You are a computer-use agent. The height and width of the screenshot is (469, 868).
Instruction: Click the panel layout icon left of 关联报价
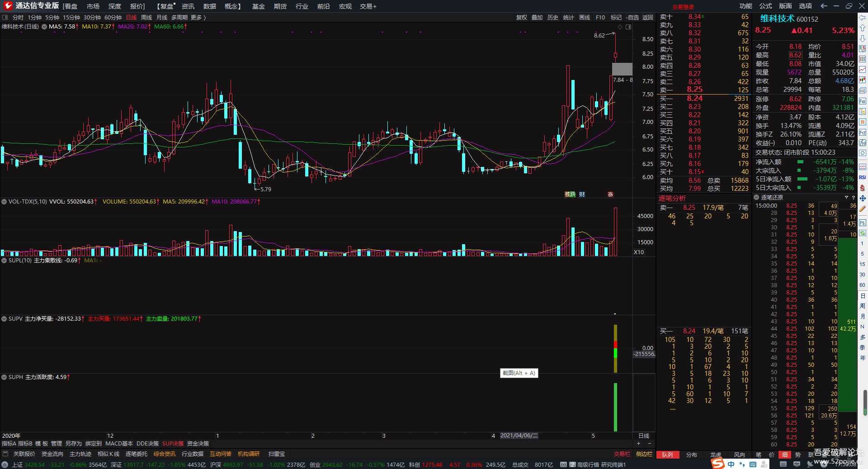coord(5,454)
